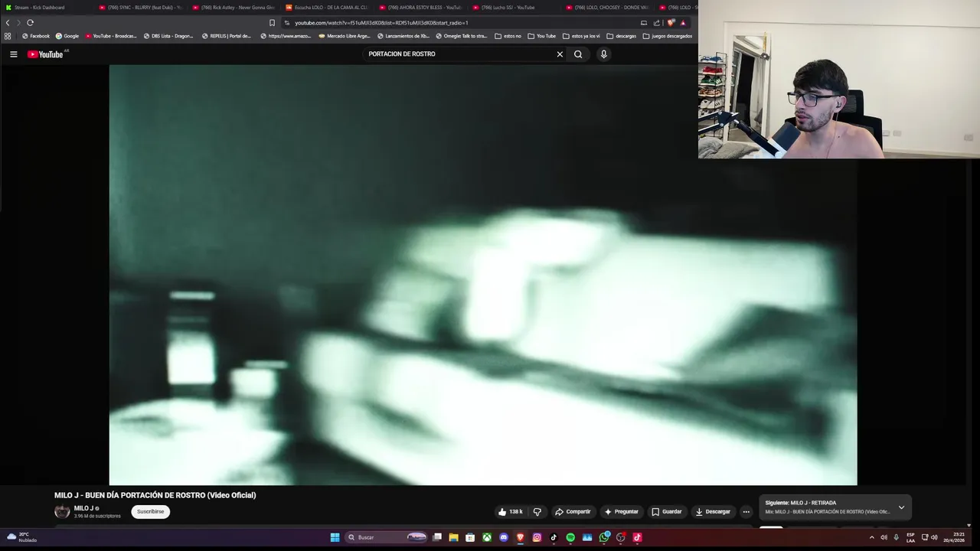
Task: Reload the YouTube page
Action: tap(30, 23)
